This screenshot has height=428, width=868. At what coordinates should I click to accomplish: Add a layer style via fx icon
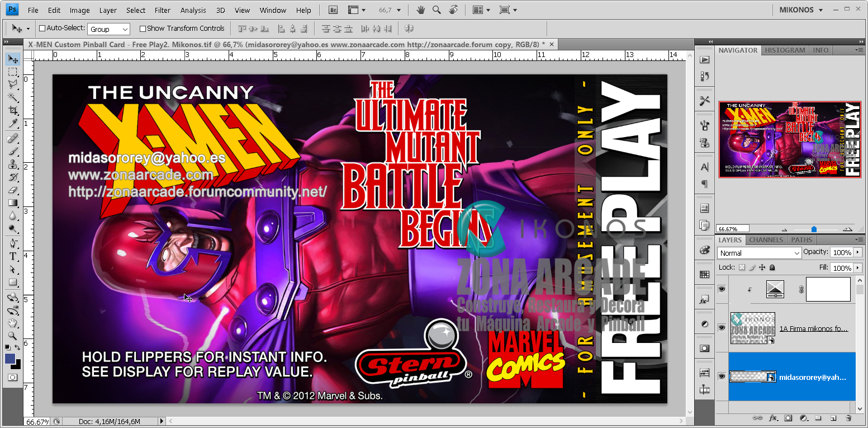tap(774, 418)
